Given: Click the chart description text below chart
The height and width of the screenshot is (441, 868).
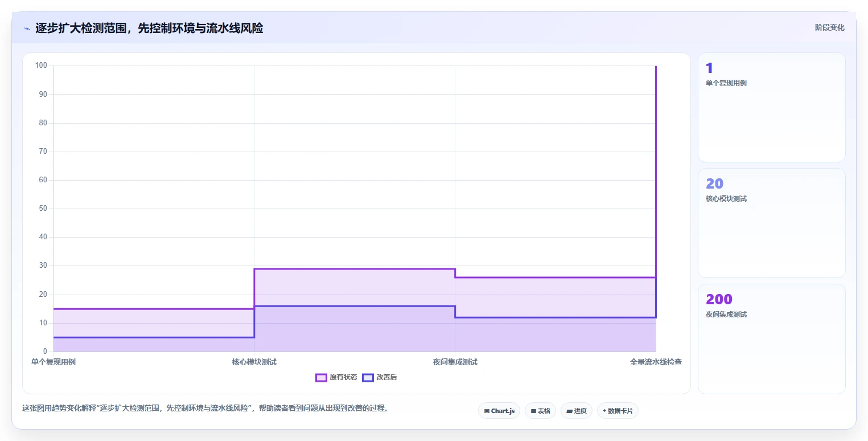Looking at the screenshot, I should tap(205, 408).
